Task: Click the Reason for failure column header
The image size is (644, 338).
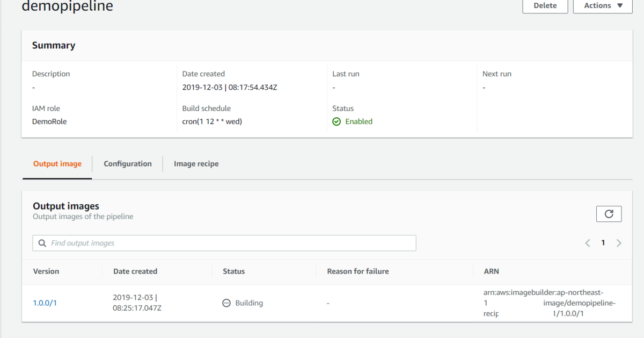Action: (358, 271)
